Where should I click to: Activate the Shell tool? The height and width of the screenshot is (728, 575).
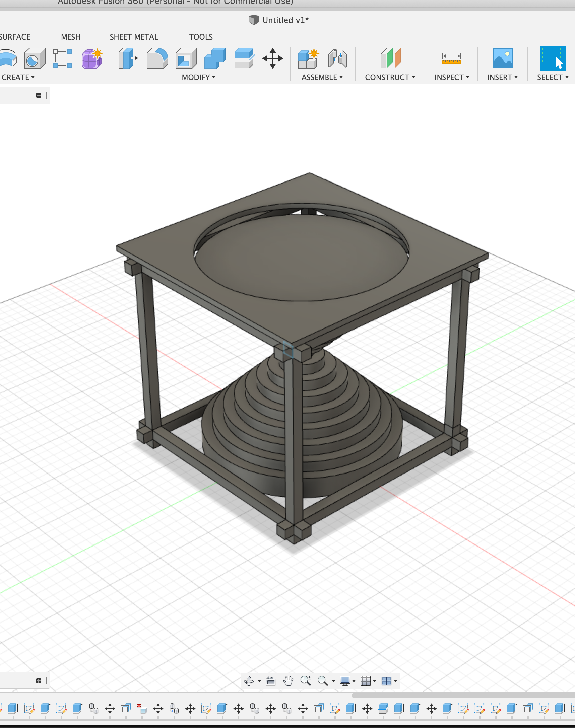pos(186,59)
